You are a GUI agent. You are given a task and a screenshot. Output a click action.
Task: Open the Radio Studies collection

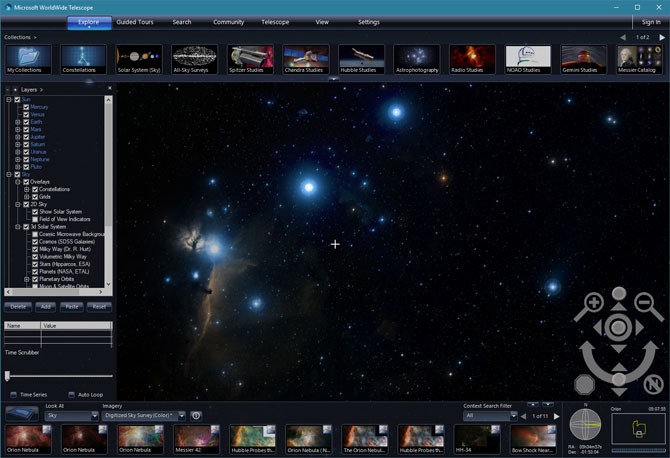click(472, 59)
